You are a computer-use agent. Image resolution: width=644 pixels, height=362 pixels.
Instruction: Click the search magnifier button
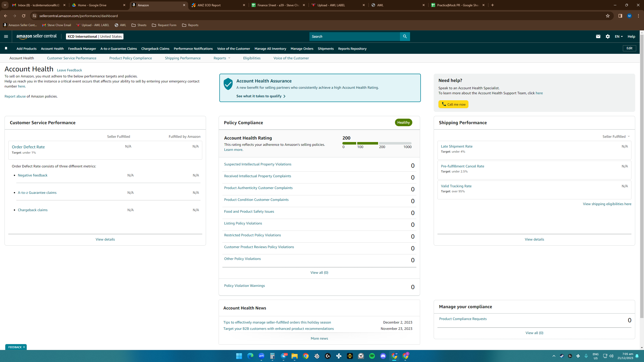(405, 36)
